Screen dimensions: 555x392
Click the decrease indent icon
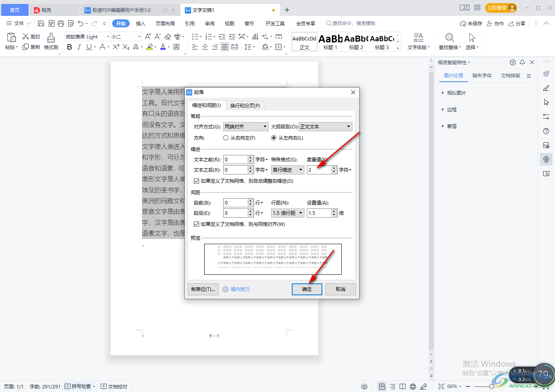[222, 36]
